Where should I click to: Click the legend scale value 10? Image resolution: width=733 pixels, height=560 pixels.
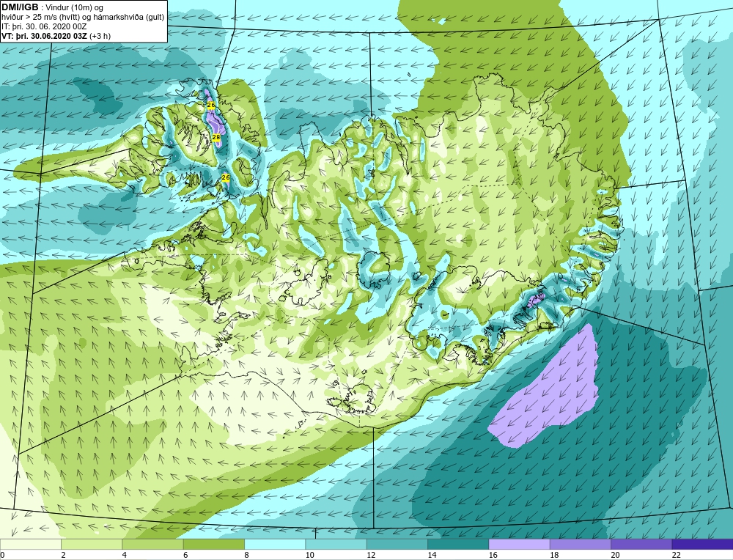[x=309, y=555]
